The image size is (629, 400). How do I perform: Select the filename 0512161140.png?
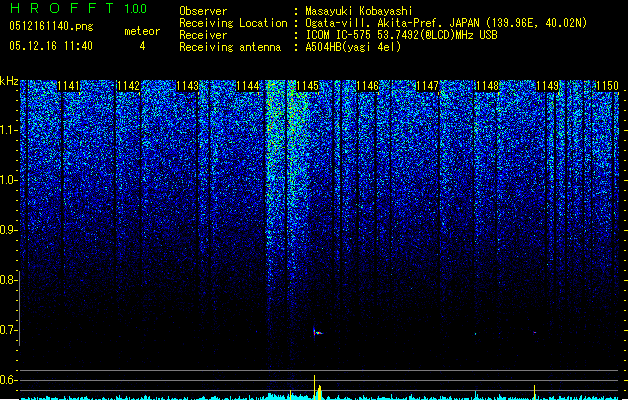coord(51,27)
